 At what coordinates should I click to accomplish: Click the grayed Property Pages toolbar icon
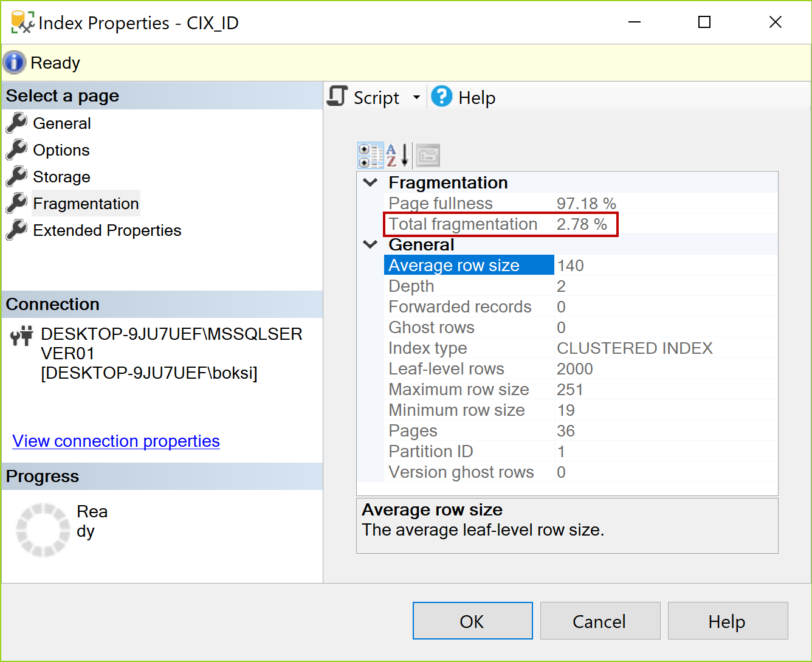click(x=427, y=154)
